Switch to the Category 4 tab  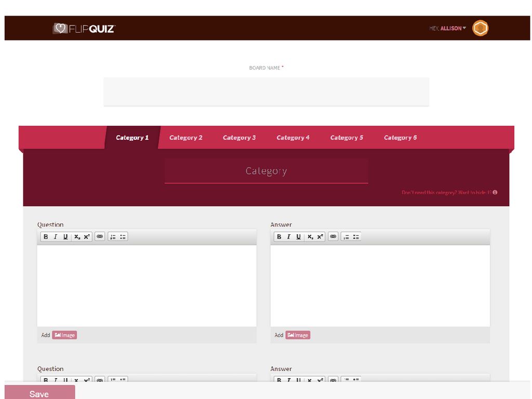coord(293,138)
